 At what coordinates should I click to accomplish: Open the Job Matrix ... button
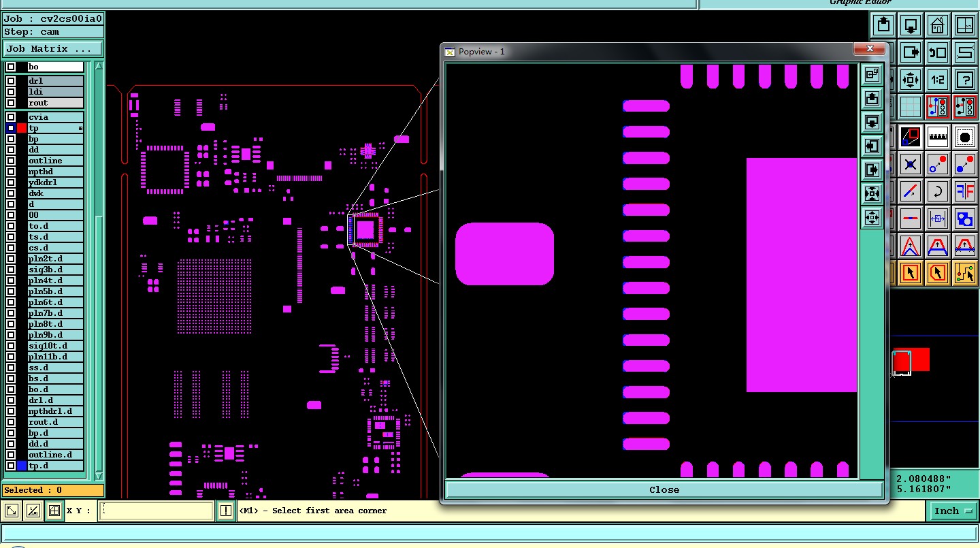click(x=53, y=49)
